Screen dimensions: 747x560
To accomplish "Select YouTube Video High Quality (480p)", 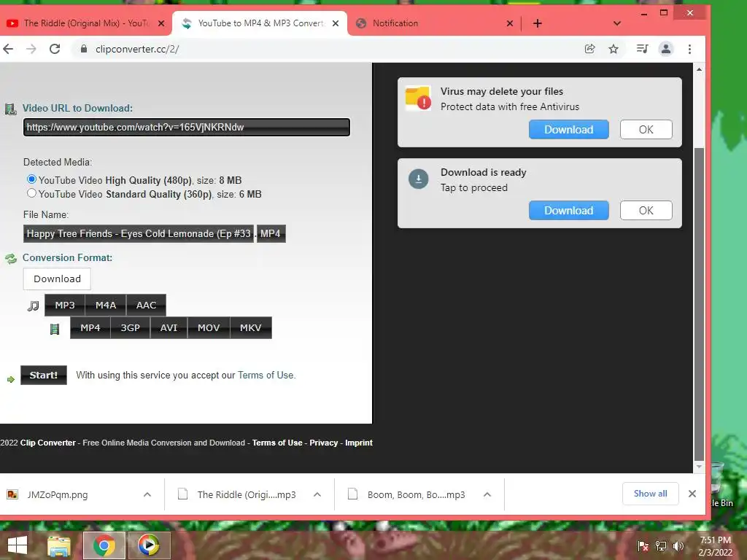I will [x=31, y=179].
